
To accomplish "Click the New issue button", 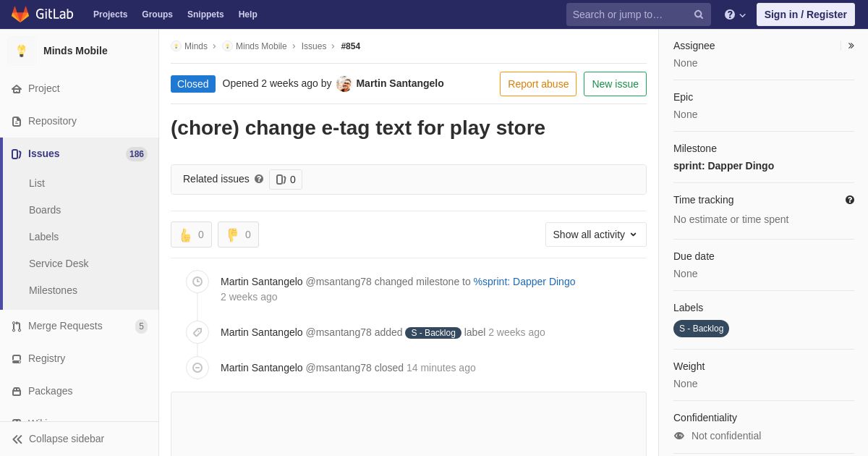I will (x=616, y=84).
